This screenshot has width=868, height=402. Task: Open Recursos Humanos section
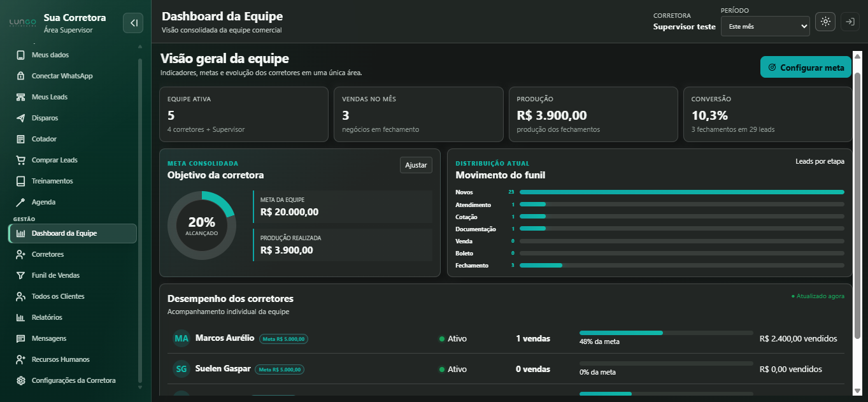[x=73, y=359]
